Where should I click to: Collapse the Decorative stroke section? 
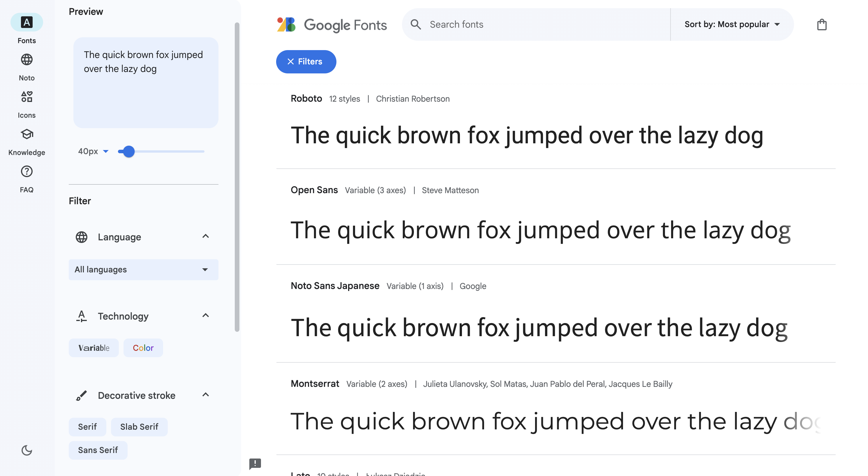206,395
